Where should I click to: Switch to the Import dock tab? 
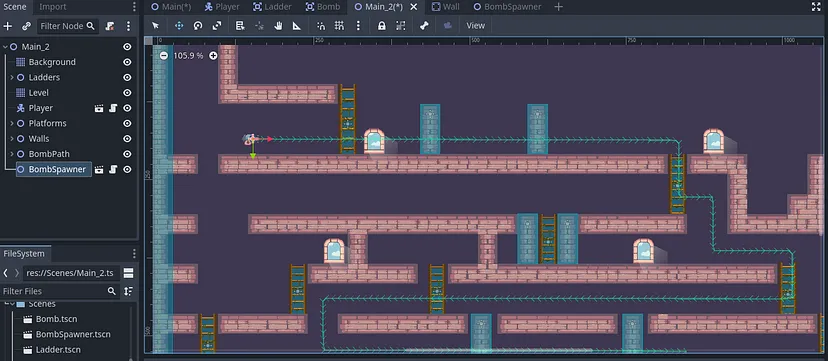[x=53, y=7]
